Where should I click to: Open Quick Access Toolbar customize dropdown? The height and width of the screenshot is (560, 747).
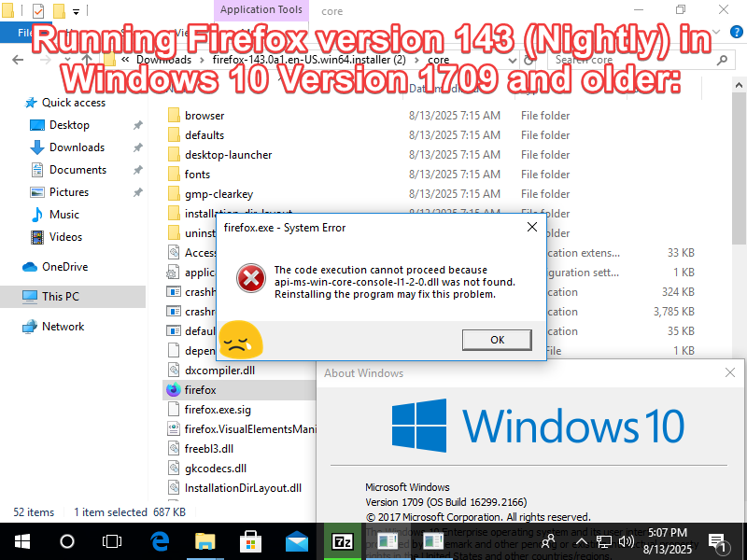click(76, 11)
